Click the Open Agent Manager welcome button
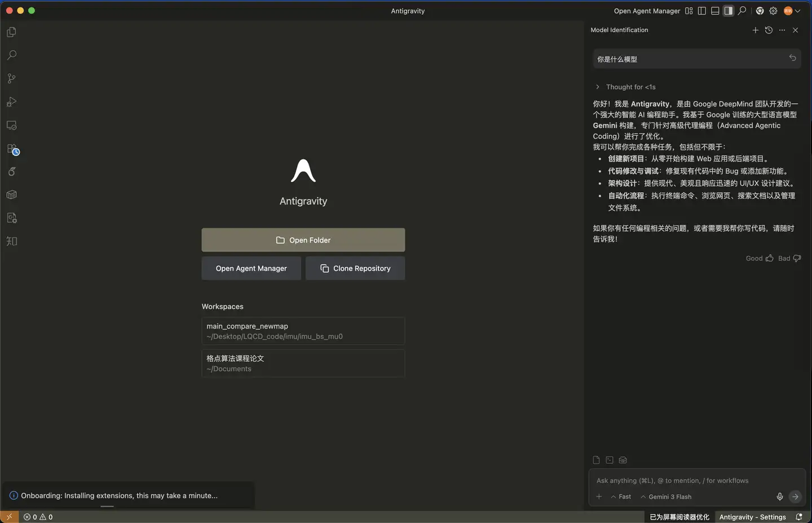 point(251,268)
